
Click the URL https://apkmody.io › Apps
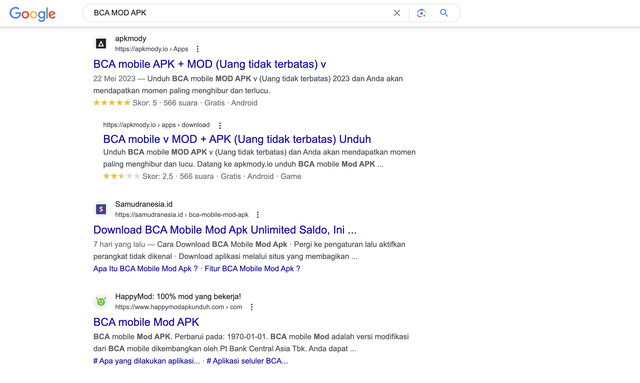151,49
